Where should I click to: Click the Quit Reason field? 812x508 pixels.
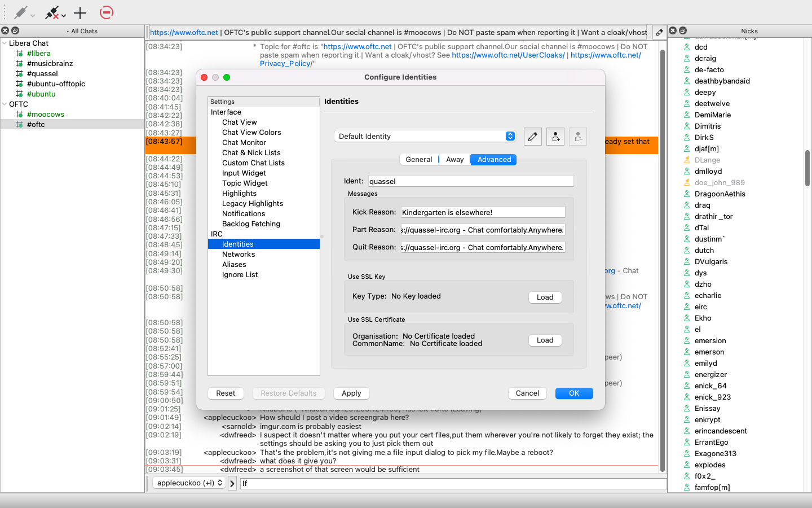click(x=483, y=247)
